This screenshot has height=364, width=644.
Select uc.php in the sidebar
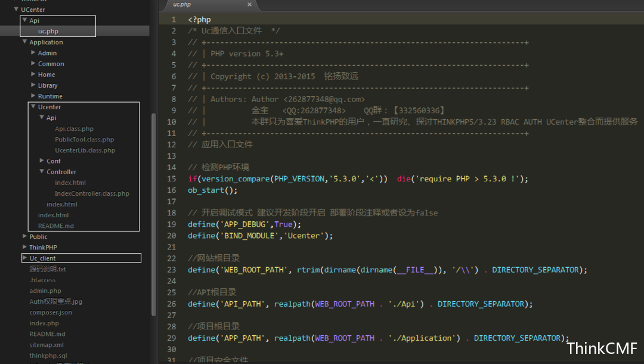(x=48, y=31)
